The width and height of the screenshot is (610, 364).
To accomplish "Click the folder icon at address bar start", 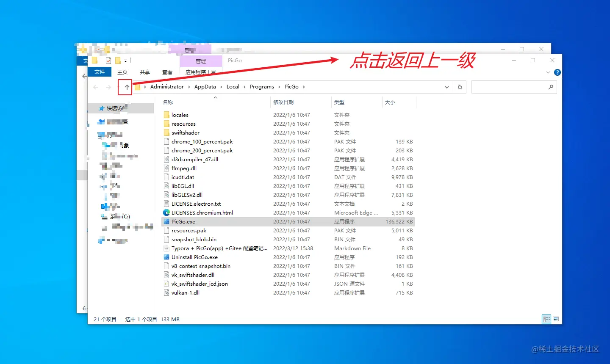I will (137, 87).
